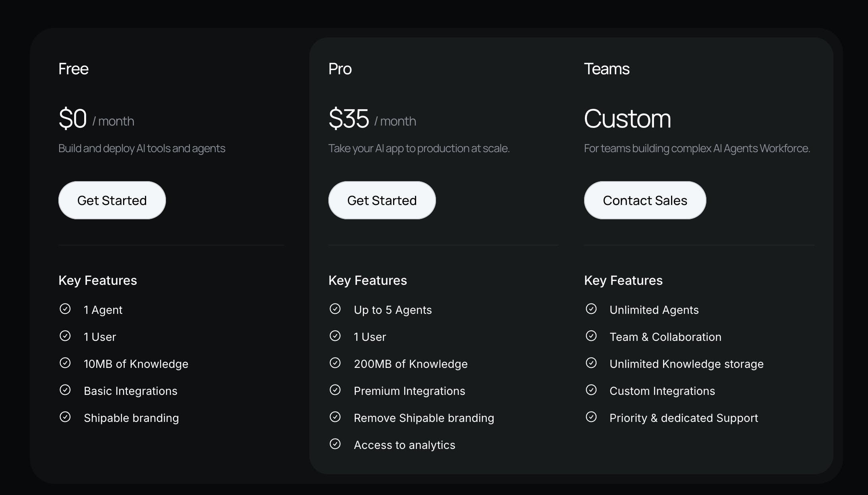Image resolution: width=868 pixels, height=495 pixels.
Task: Click Get Started under the Pro plan
Action: [382, 200]
